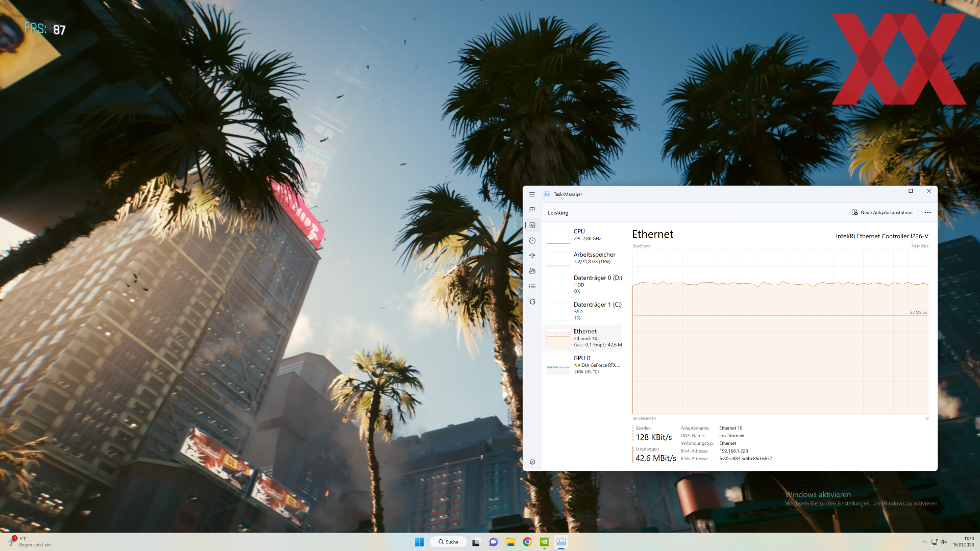
Task: Select GPU 0 NVIDIA GeForce entry
Action: pyautogui.click(x=583, y=365)
